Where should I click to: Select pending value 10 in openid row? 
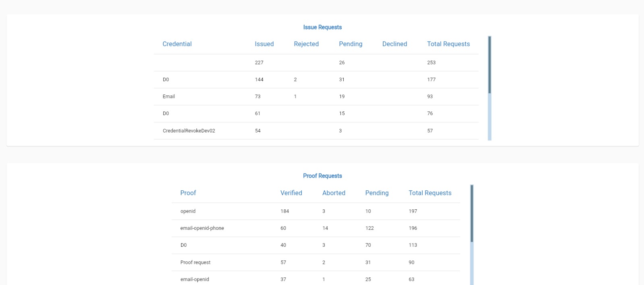368,211
